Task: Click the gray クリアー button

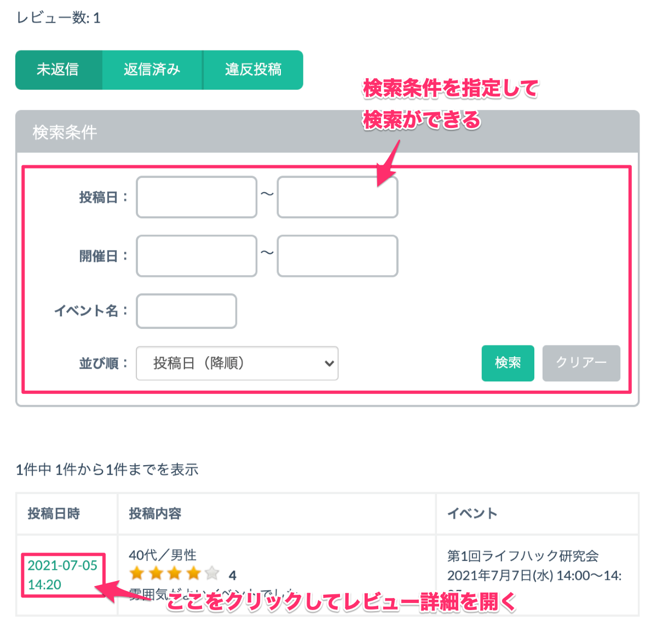Action: (x=581, y=363)
